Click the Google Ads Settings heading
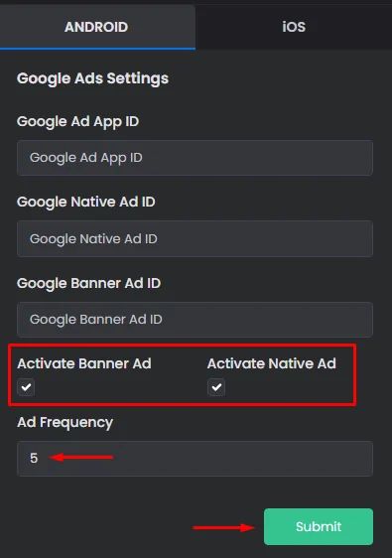392x558 pixels. 92,78
